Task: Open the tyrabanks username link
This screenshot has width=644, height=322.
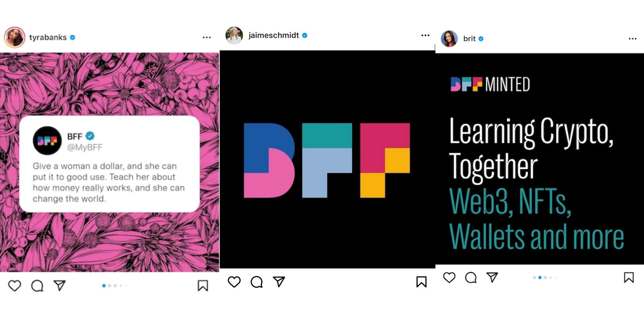Action: (x=48, y=37)
